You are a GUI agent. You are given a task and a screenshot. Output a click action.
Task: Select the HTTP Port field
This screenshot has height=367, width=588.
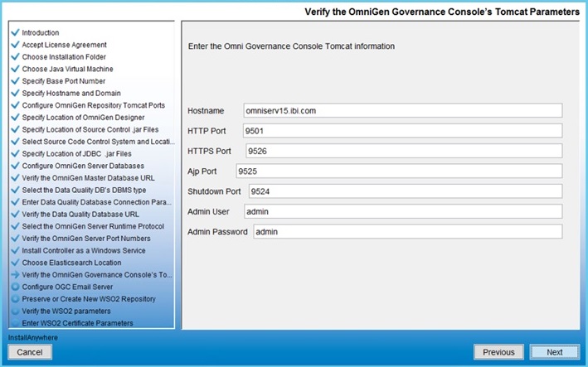pyautogui.click(x=402, y=131)
